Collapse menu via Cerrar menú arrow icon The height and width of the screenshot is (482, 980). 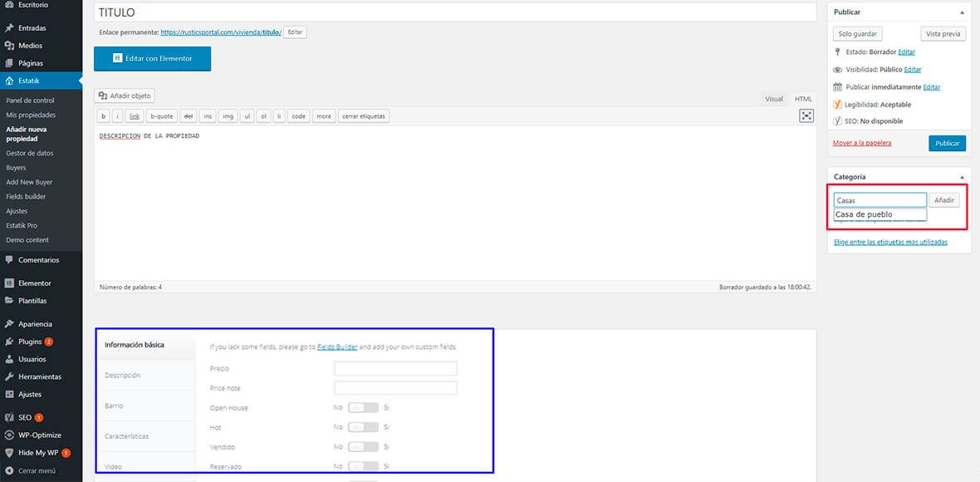click(9, 470)
